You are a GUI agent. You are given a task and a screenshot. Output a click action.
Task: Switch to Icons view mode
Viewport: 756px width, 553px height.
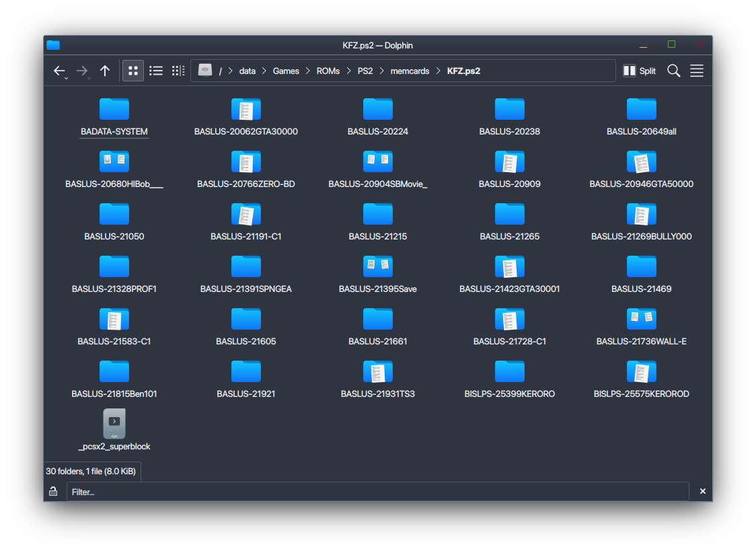(x=133, y=71)
